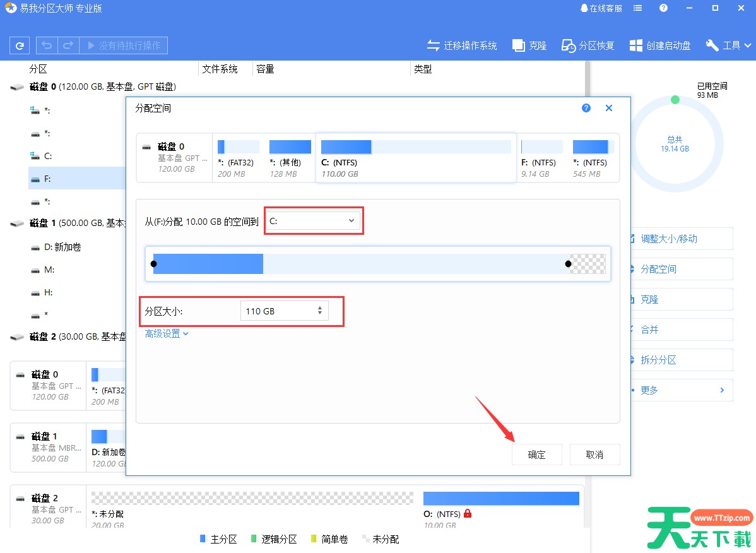Click the undo arrow icon
Image resolution: width=756 pixels, height=553 pixels.
pos(47,45)
